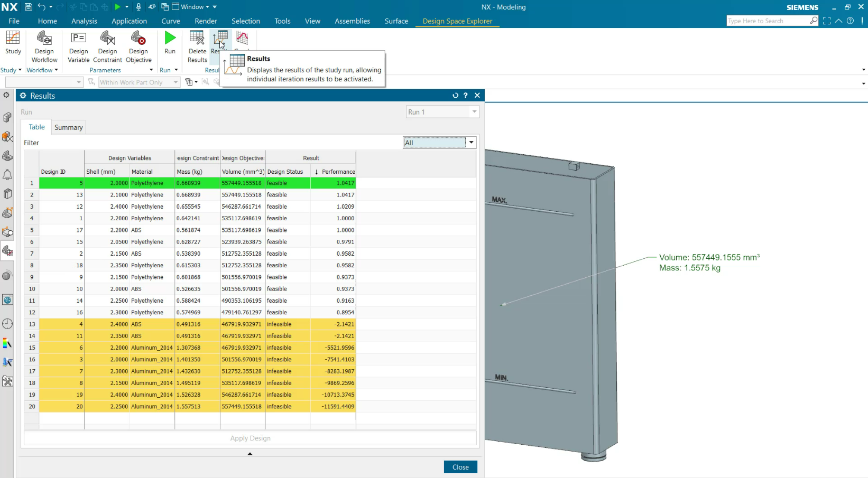Open the Design Workflow tool
This screenshot has width=868, height=478.
click(x=44, y=46)
